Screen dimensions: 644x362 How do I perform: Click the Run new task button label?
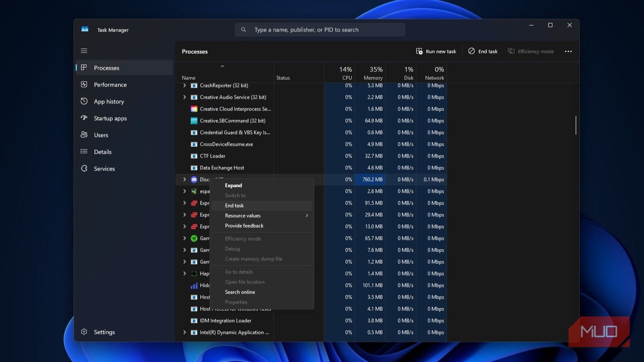tap(441, 51)
